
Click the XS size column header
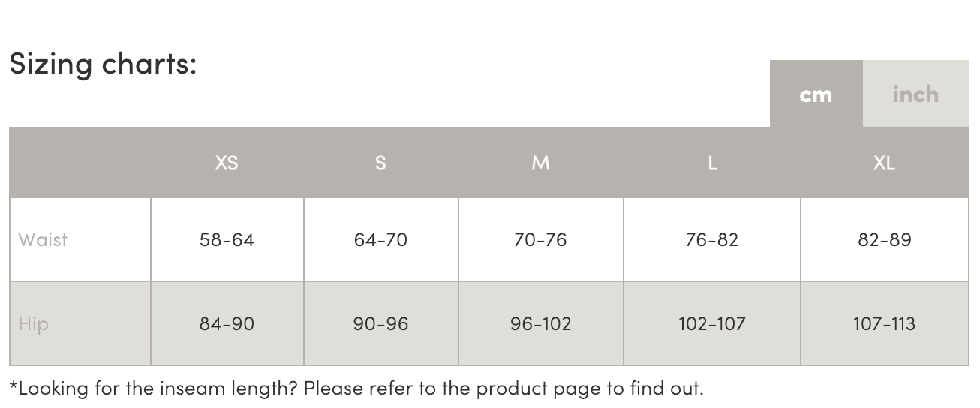(x=227, y=163)
